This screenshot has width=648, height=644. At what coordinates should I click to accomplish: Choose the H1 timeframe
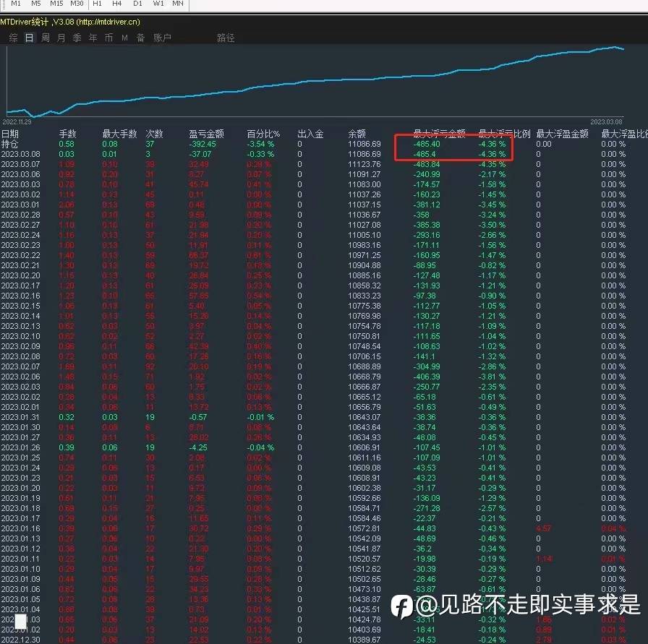pos(97,4)
